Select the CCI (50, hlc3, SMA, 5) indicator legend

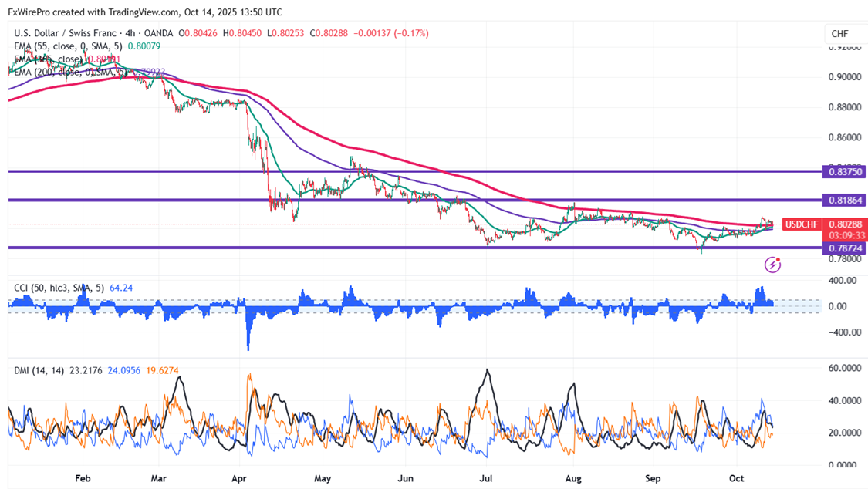coord(59,288)
